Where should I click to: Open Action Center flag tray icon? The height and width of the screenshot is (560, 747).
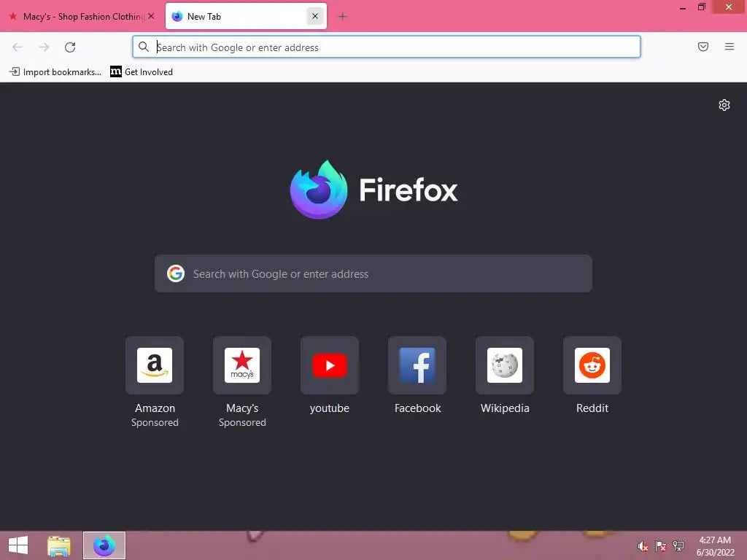pos(660,546)
